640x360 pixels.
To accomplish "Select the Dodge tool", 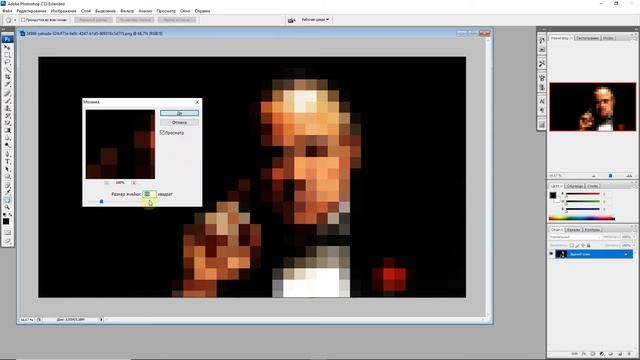I will pyautogui.click(x=7, y=145).
